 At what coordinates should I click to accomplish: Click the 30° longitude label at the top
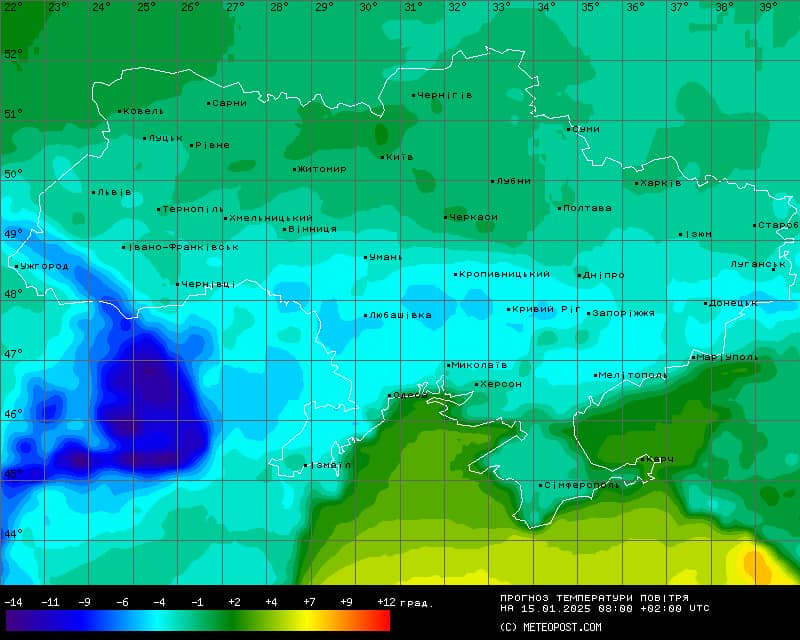click(x=368, y=7)
